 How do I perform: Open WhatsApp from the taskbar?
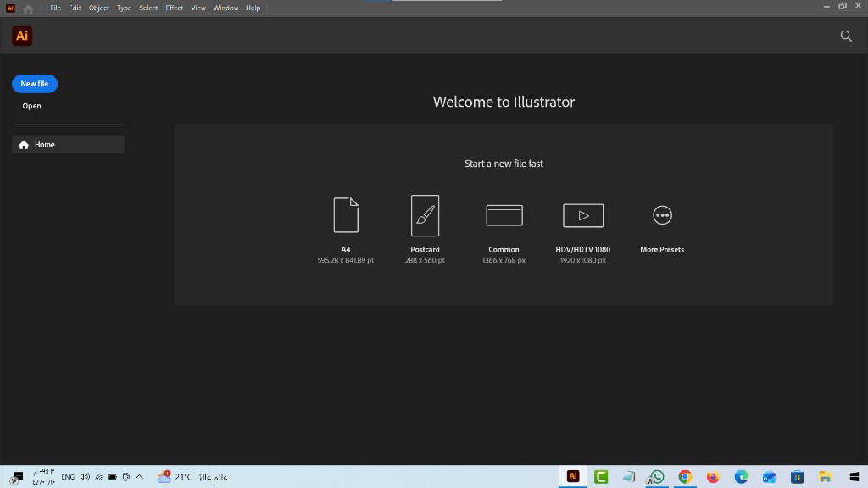[x=656, y=477]
